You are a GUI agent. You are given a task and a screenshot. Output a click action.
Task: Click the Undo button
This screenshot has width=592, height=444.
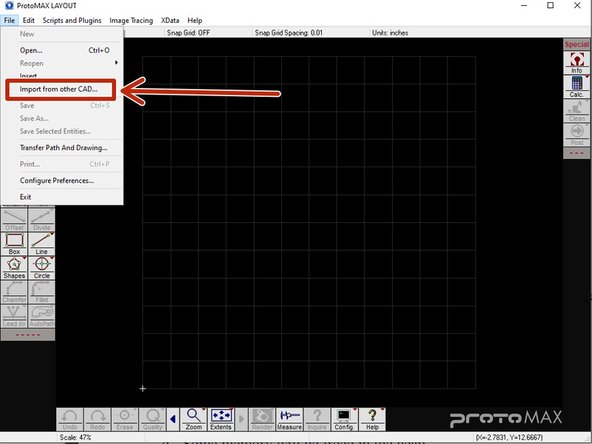coord(70,419)
